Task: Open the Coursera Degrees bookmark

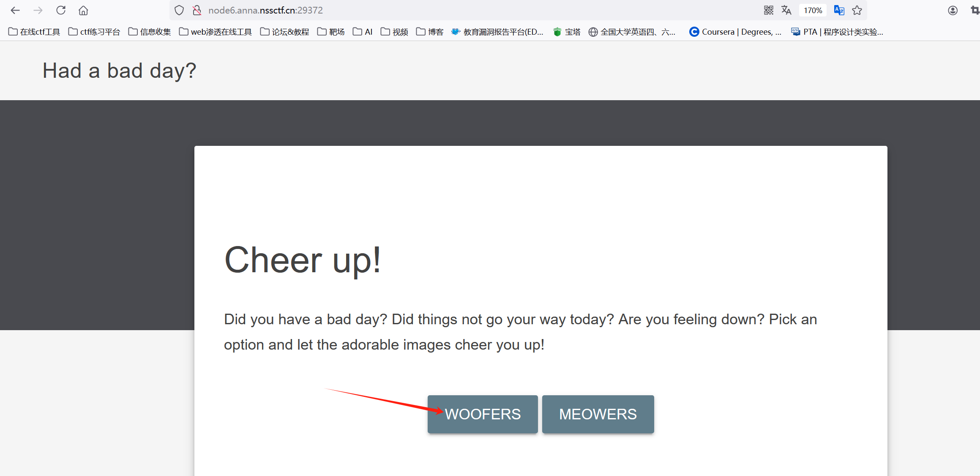Action: 735,32
